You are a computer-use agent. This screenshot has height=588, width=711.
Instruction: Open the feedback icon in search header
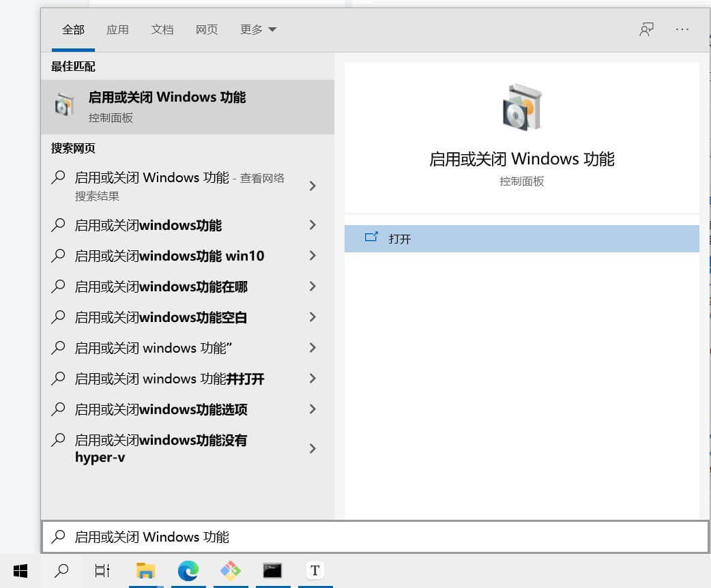(646, 29)
